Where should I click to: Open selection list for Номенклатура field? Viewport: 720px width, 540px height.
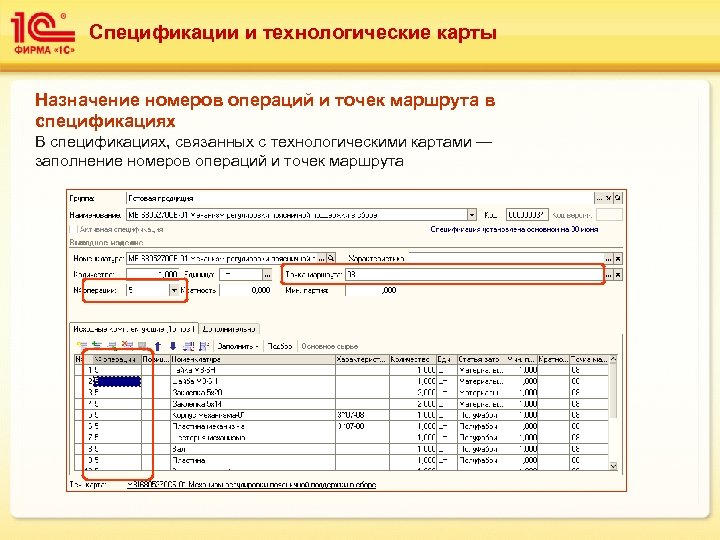tap(321, 259)
